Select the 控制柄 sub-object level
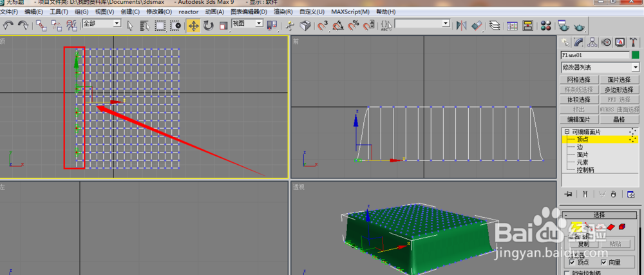The image size is (644, 275). coord(585,169)
